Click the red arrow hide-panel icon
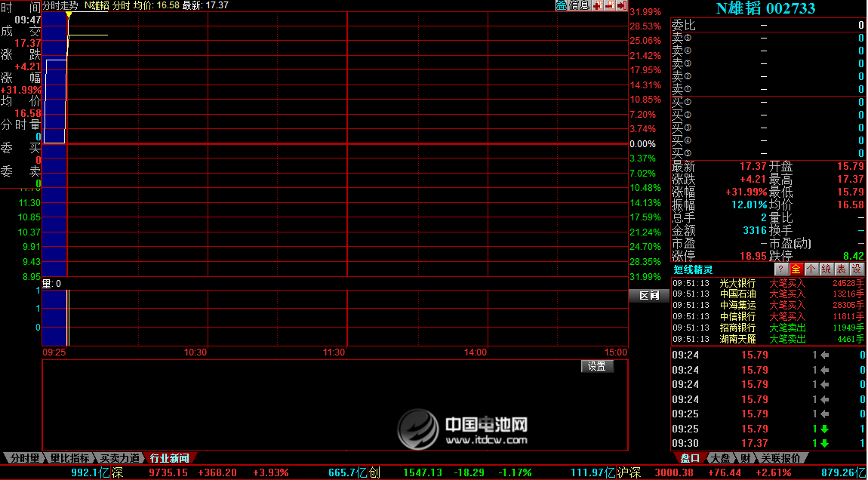This screenshot has height=480, width=868. click(621, 5)
